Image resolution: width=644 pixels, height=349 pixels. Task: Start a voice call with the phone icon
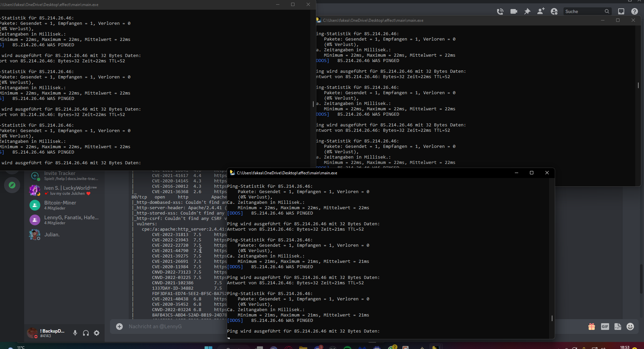coord(500,11)
